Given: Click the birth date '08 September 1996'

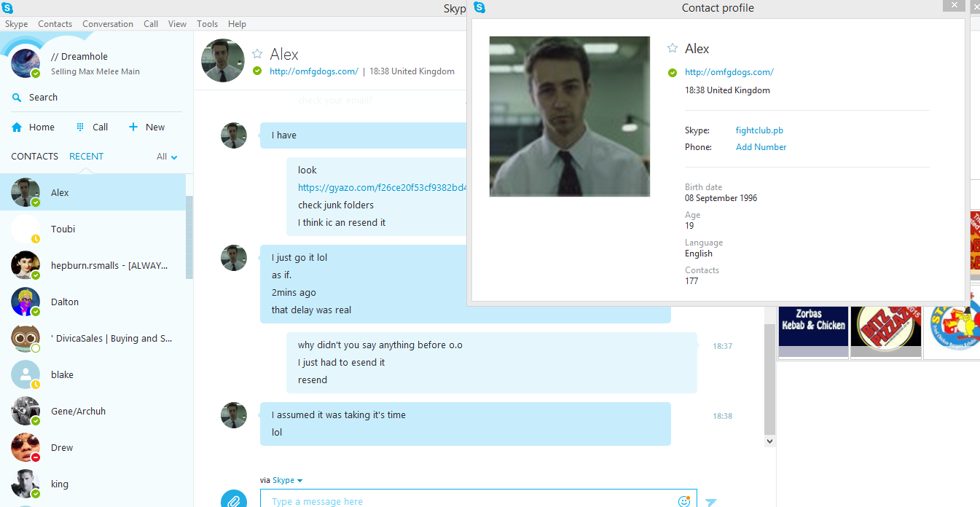Looking at the screenshot, I should click(721, 198).
